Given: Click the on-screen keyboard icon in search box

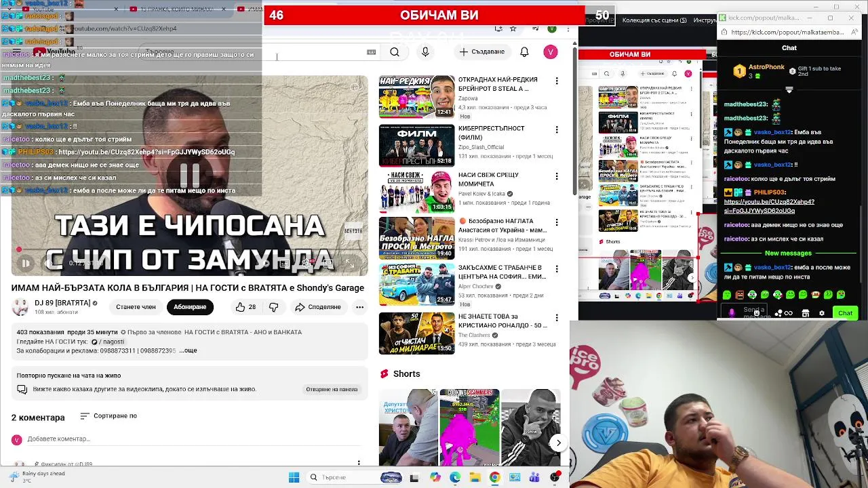Looking at the screenshot, I should pos(371,52).
